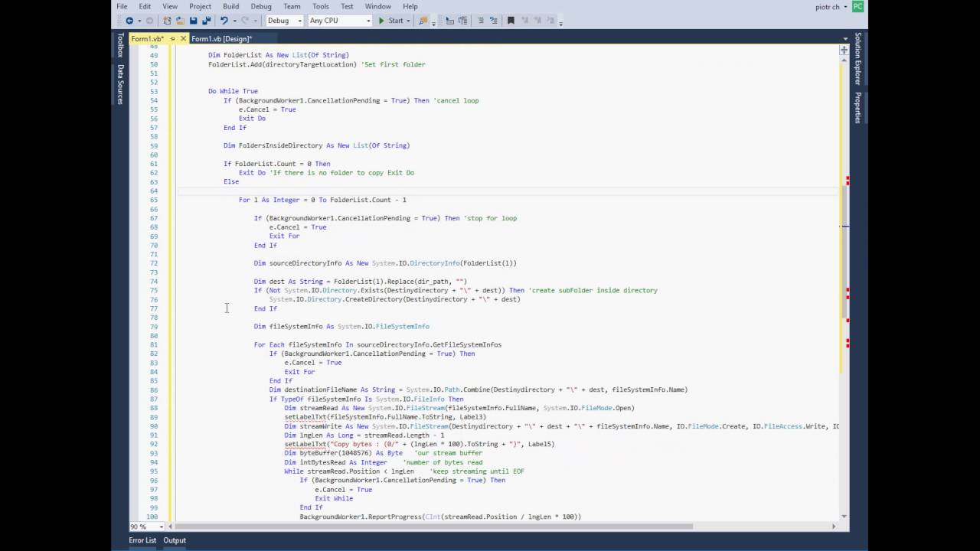
Task: Toggle a bookmark on the current line
Action: click(x=511, y=21)
